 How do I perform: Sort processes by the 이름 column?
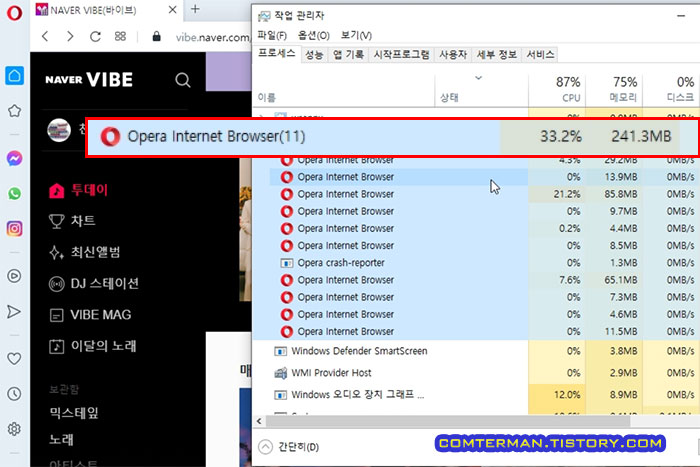[x=344, y=91]
